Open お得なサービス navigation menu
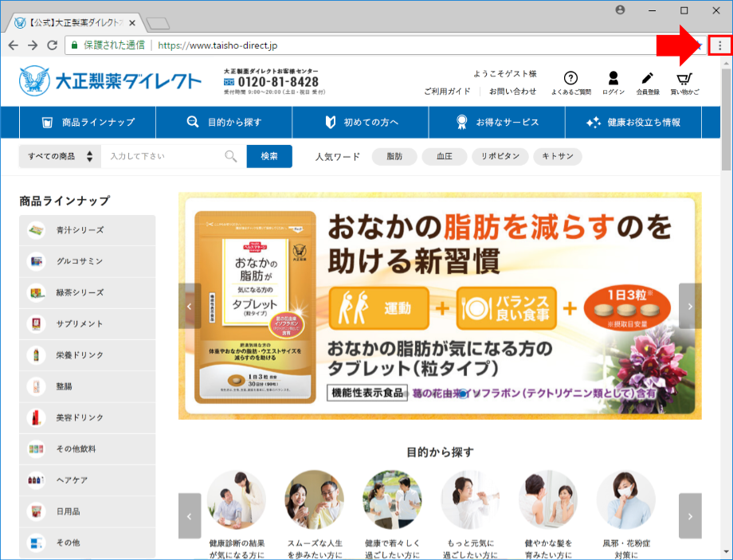The height and width of the screenshot is (560, 733). coord(497,122)
